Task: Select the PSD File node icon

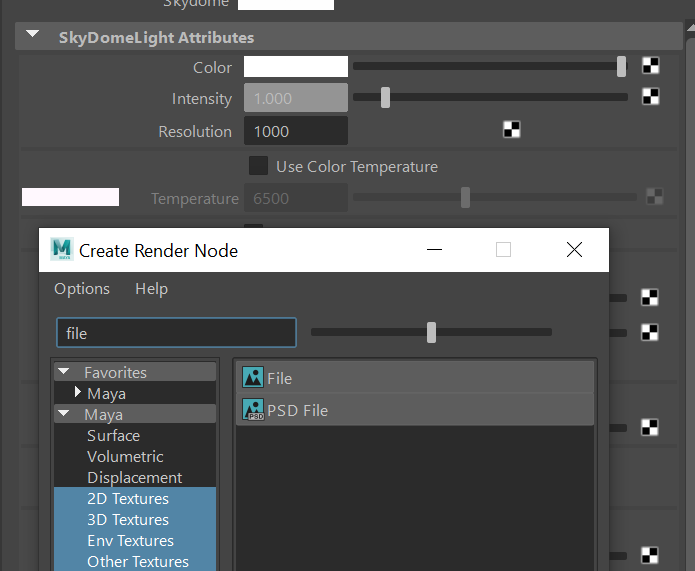Action: click(x=253, y=409)
